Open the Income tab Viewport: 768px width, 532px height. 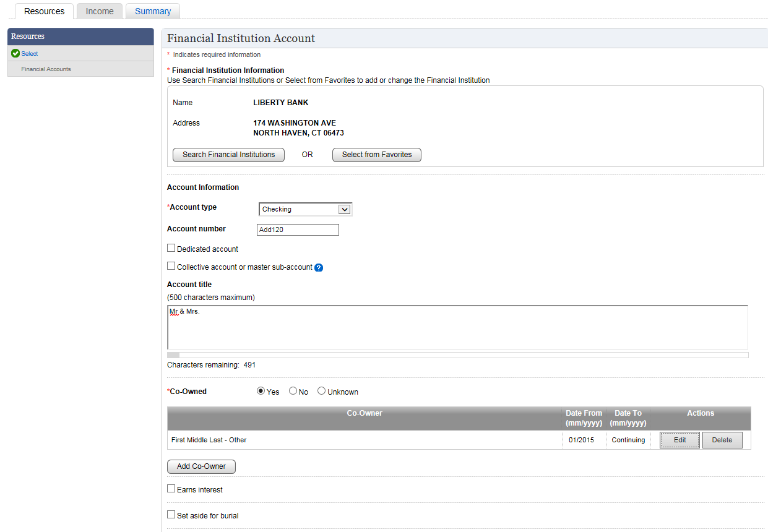pyautogui.click(x=100, y=11)
